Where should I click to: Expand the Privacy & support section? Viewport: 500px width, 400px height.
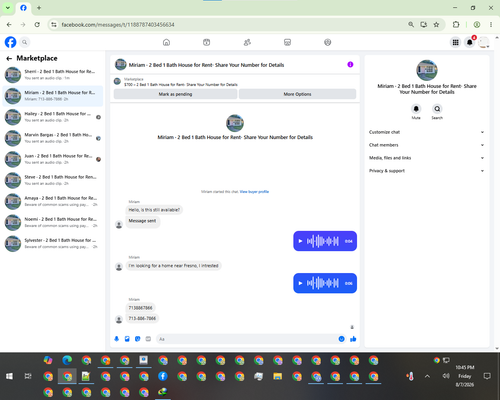(427, 171)
